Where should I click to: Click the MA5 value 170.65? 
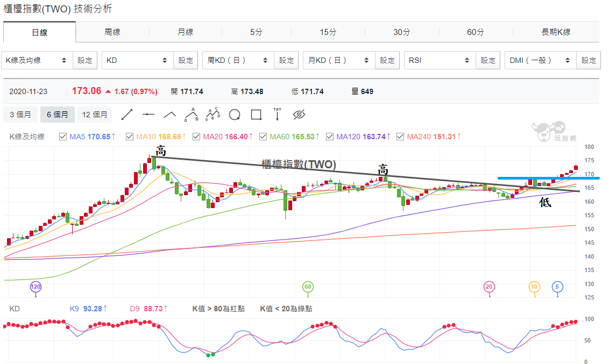[x=99, y=137]
